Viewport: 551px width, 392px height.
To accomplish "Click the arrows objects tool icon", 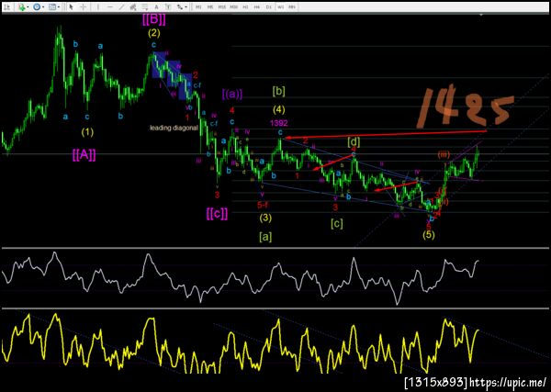I will [x=180, y=7].
